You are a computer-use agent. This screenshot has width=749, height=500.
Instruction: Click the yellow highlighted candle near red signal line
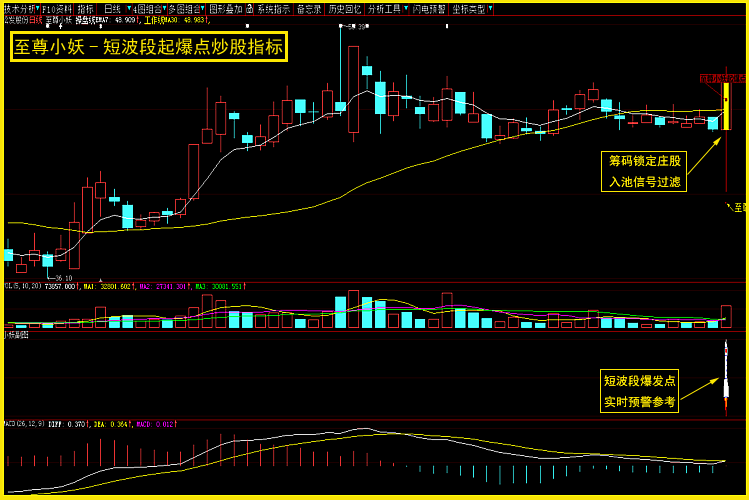pyautogui.click(x=726, y=105)
